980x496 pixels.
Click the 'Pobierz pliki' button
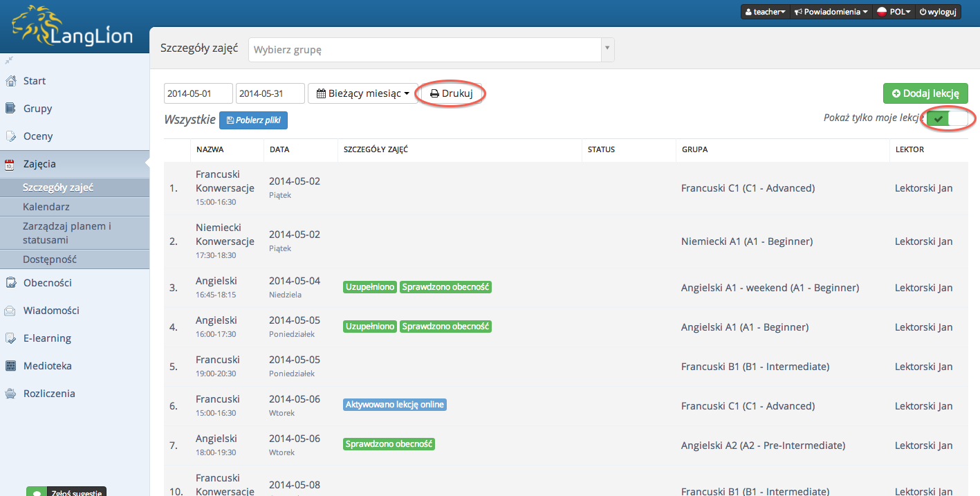coord(253,120)
